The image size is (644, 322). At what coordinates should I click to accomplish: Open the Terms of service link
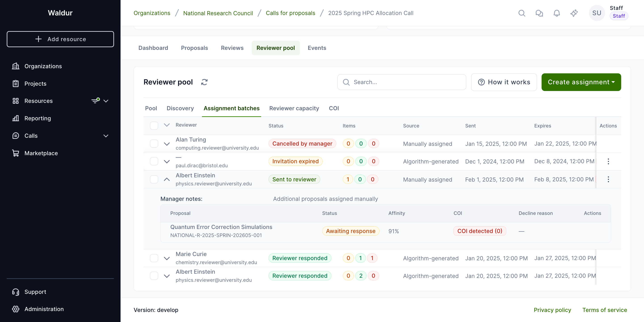tap(605, 310)
